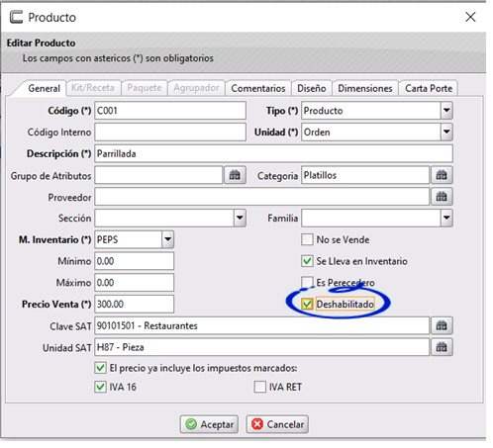Open Clave SAT search binoculars icon
This screenshot has width=493, height=448.
point(442,325)
